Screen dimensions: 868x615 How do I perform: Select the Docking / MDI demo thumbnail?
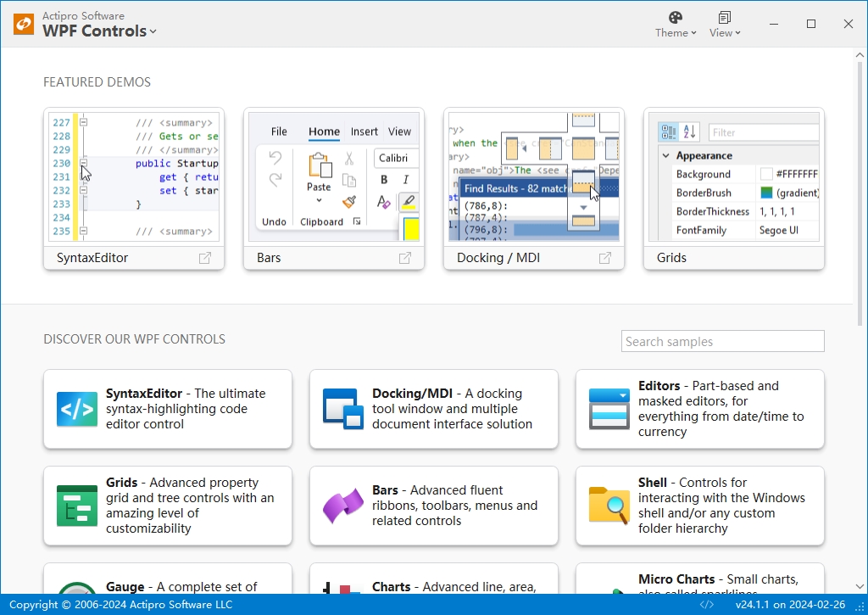(534, 176)
